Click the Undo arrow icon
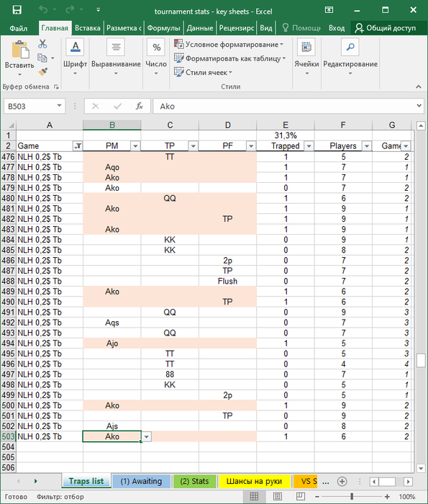Viewport: 428px width, 504px height. click(43, 10)
